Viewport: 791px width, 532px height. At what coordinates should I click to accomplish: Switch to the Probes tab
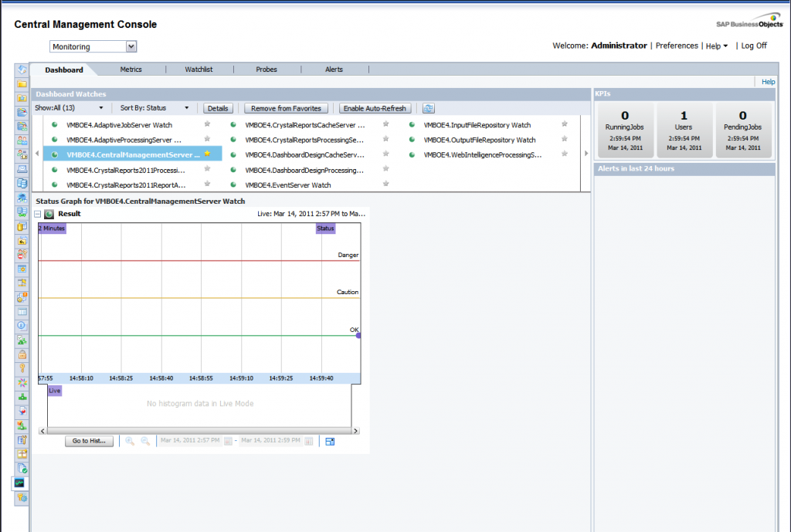tap(266, 69)
